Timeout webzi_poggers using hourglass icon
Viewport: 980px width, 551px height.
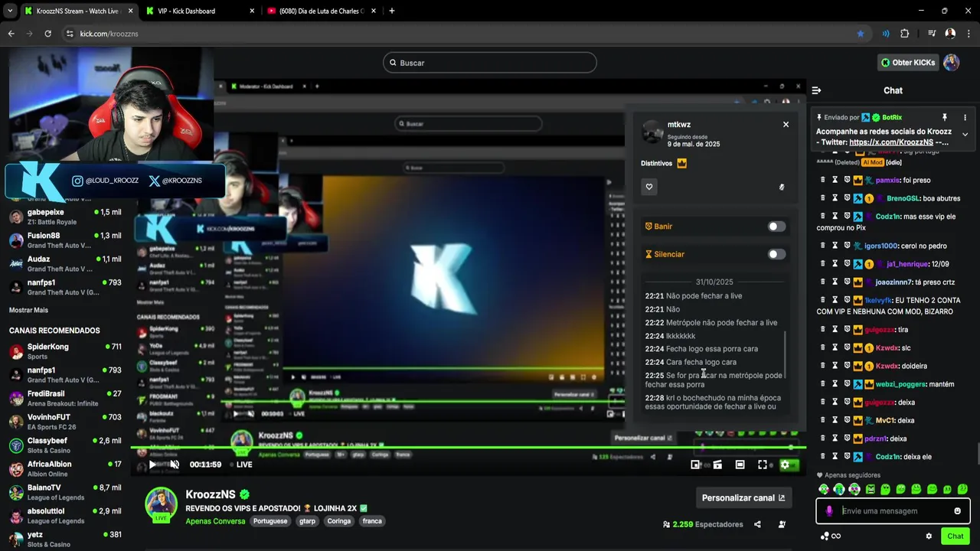tap(835, 384)
